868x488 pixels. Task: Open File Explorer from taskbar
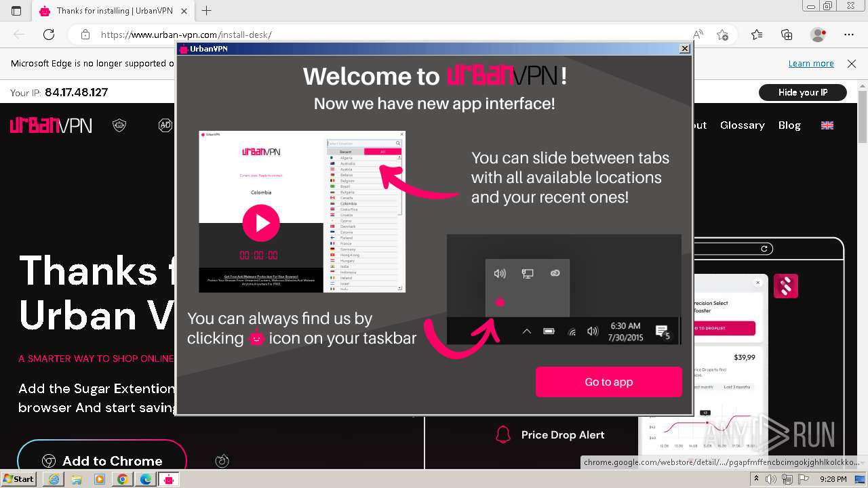click(x=77, y=479)
